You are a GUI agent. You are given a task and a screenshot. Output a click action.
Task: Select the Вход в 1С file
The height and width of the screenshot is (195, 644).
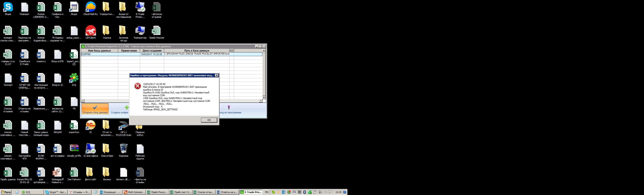click(x=58, y=80)
